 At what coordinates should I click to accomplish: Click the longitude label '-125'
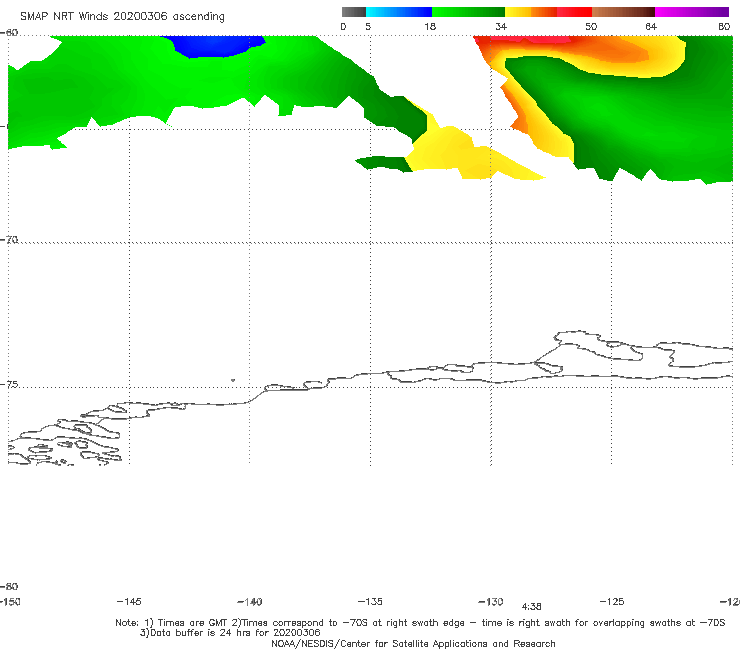(612, 601)
